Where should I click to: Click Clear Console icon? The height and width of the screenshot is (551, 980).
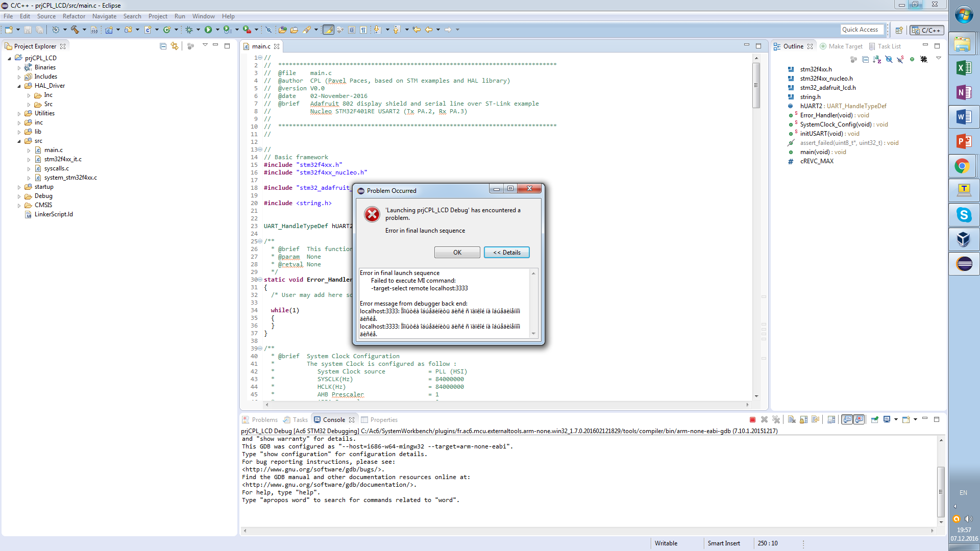pyautogui.click(x=792, y=419)
